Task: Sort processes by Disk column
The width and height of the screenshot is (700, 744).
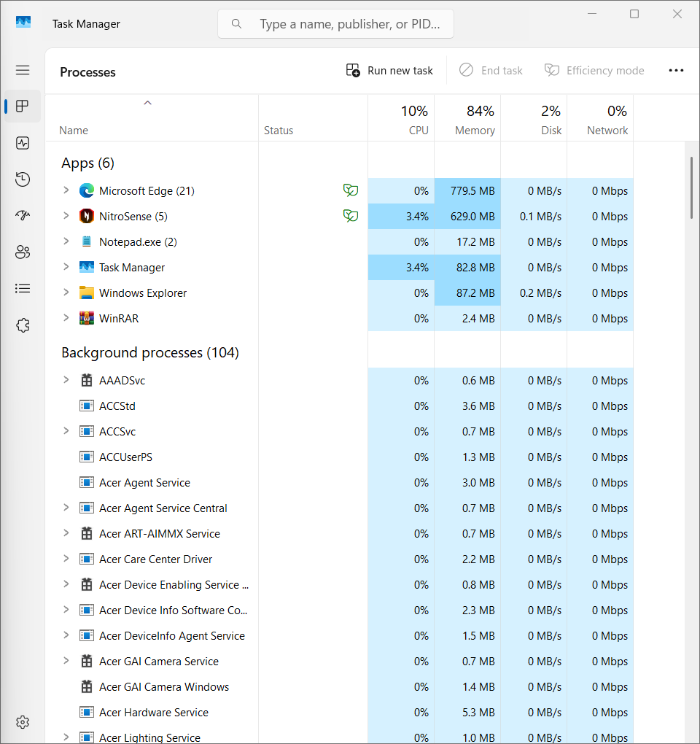Action: click(534, 118)
